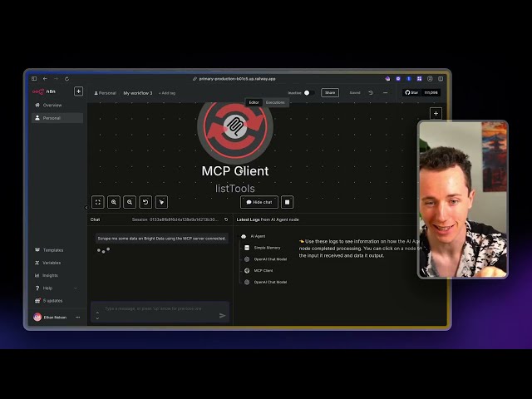
Task: Click Add tag next to workflow name
Action: (x=167, y=93)
